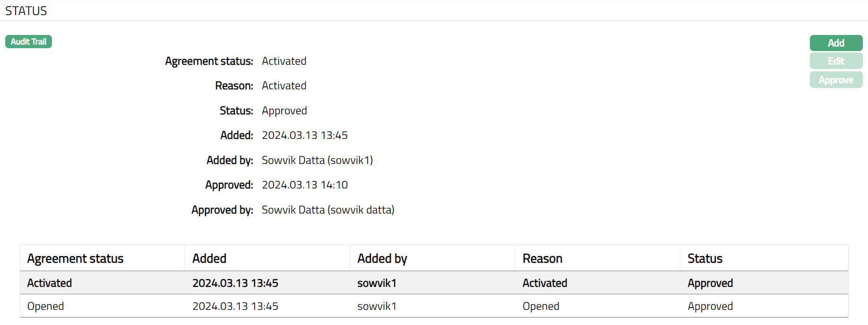Click the Added column header
This screenshot has height=325, width=868.
pyautogui.click(x=209, y=258)
